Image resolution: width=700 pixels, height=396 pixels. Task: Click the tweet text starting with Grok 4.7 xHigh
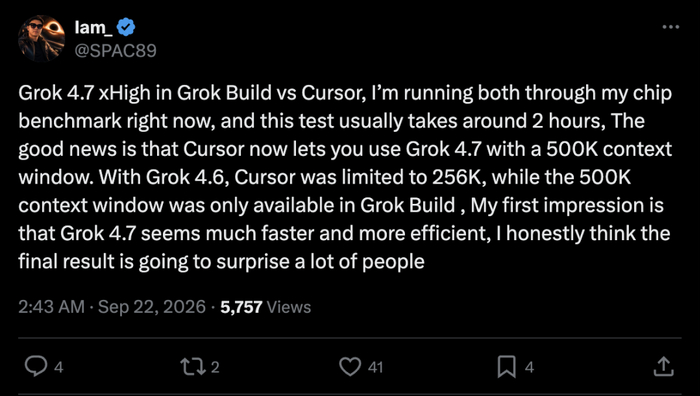(x=345, y=177)
